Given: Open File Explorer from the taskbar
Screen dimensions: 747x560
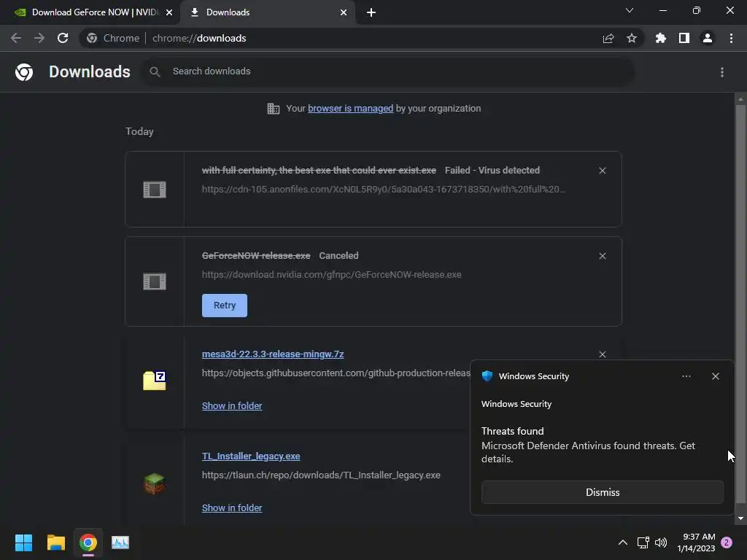Looking at the screenshot, I should pyautogui.click(x=55, y=542).
